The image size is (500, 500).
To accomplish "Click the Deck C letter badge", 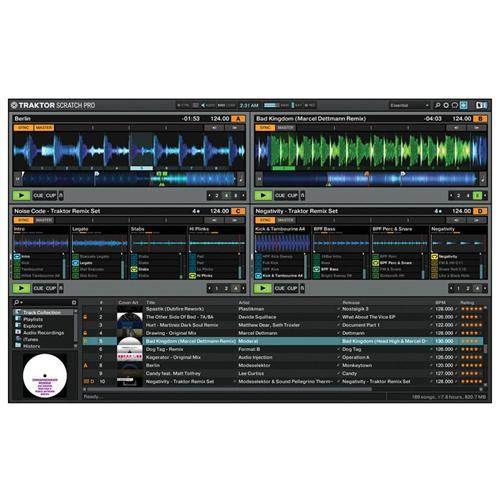I will tap(238, 211).
